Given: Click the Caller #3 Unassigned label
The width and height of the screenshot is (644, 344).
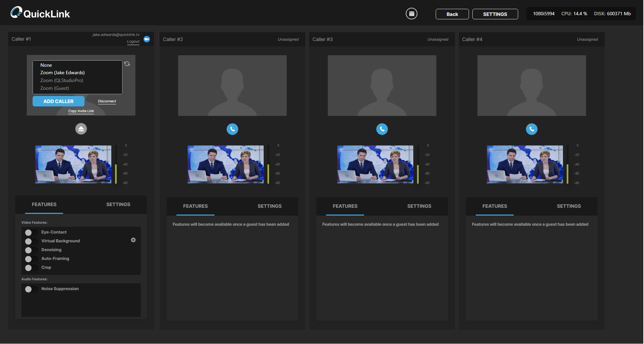Looking at the screenshot, I should point(438,39).
